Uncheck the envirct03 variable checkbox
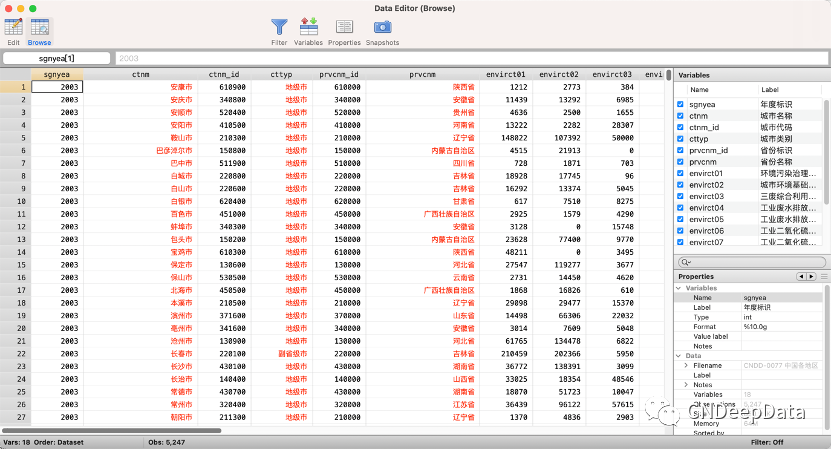Viewport: 832px width, 450px height. pyautogui.click(x=680, y=196)
